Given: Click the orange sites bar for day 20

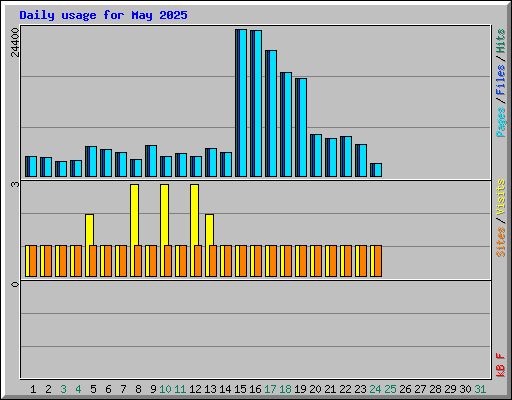Looking at the screenshot, I should (x=318, y=261).
